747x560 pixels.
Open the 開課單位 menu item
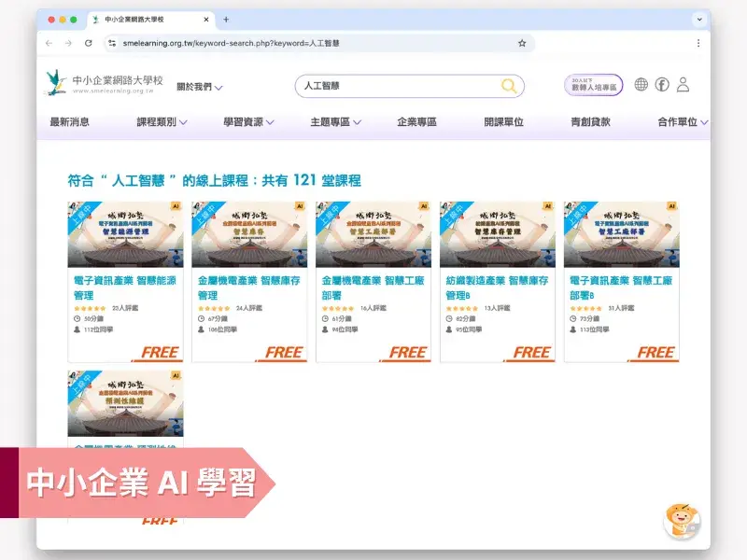[x=503, y=122]
